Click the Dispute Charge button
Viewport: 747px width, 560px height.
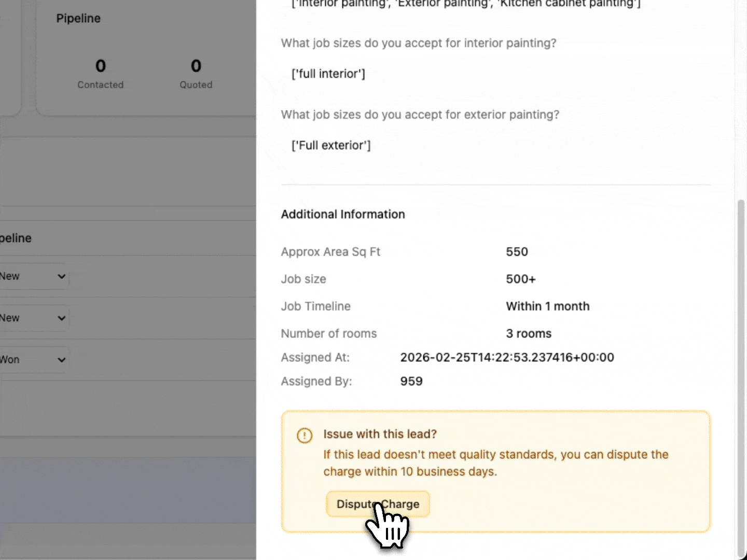coord(378,503)
